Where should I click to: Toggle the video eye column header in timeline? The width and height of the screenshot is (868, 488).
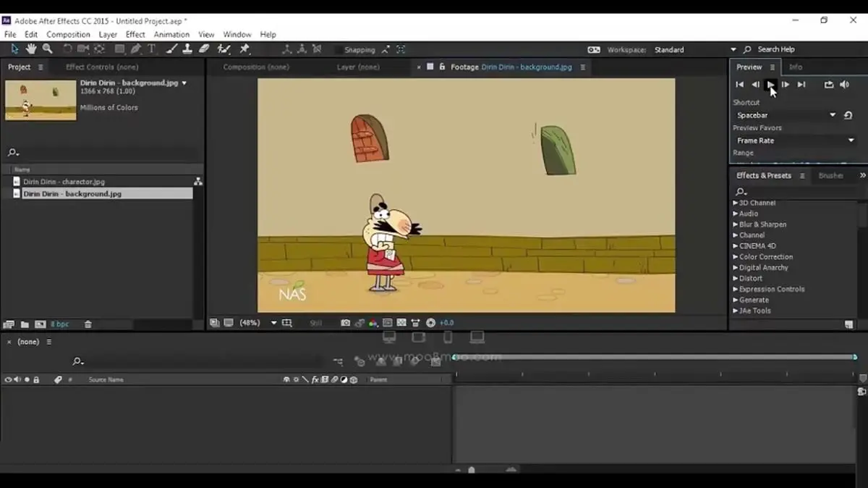tap(8, 379)
